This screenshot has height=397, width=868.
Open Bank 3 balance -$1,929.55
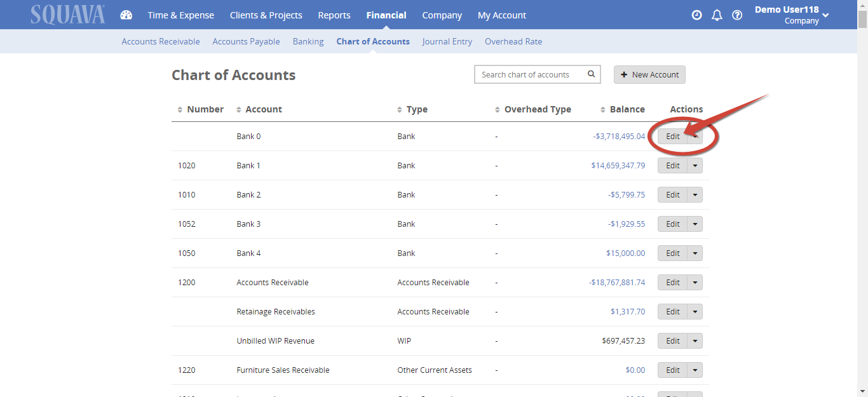[x=627, y=224]
